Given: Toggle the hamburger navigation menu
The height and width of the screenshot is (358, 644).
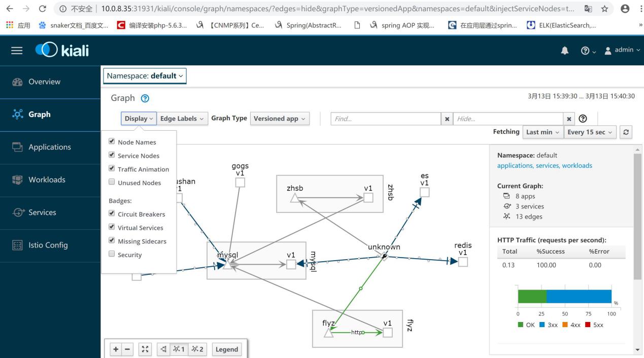Looking at the screenshot, I should click(17, 50).
